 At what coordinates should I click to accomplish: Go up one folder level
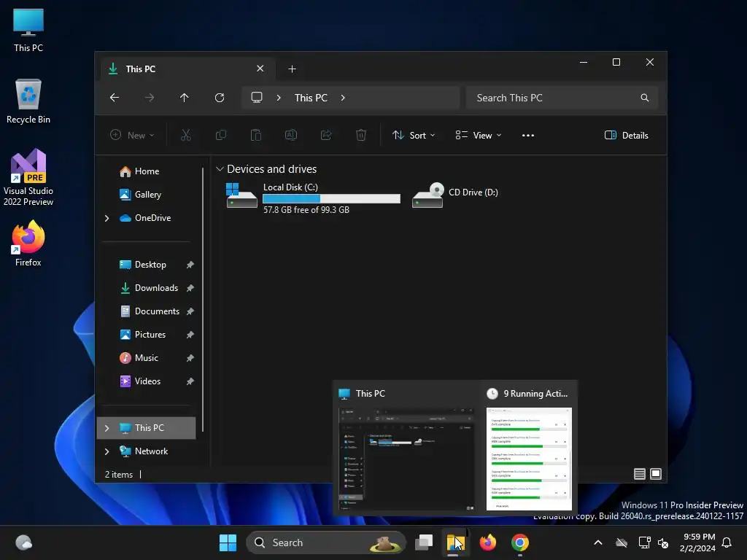(185, 98)
